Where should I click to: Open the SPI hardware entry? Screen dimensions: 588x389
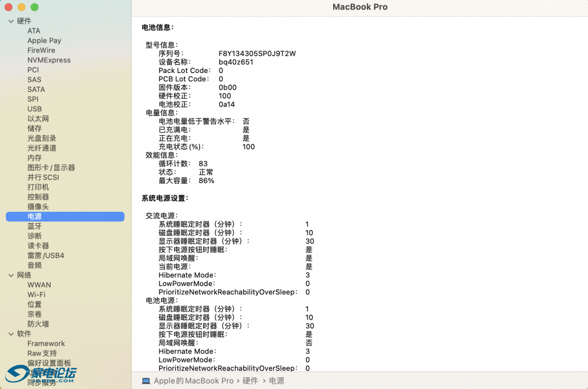point(32,99)
